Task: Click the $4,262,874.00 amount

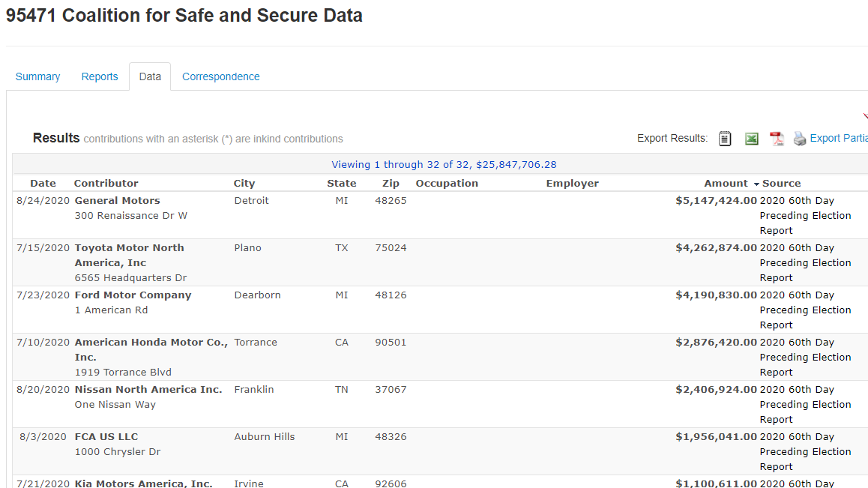Action: 716,247
